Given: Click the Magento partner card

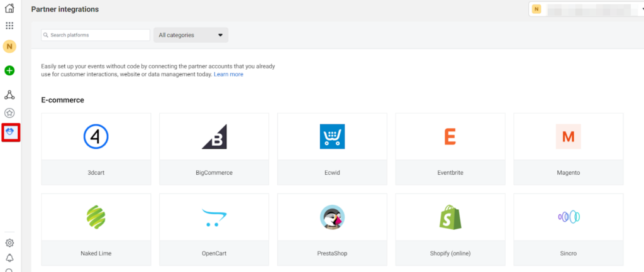Looking at the screenshot, I should [568, 149].
